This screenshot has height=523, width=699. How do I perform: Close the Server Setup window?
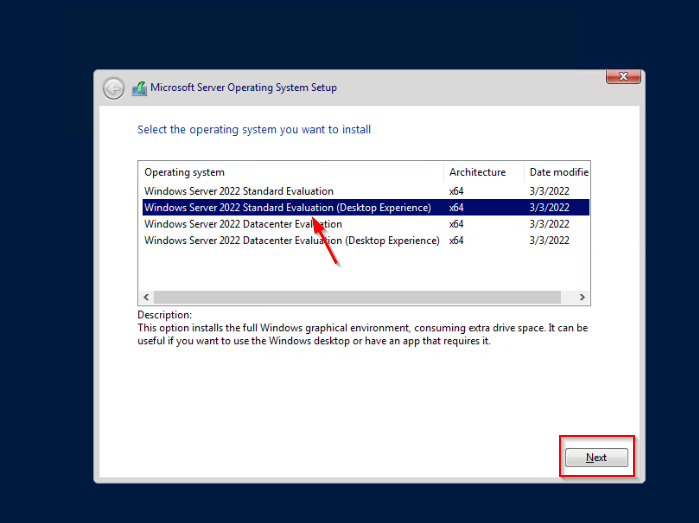(x=623, y=77)
